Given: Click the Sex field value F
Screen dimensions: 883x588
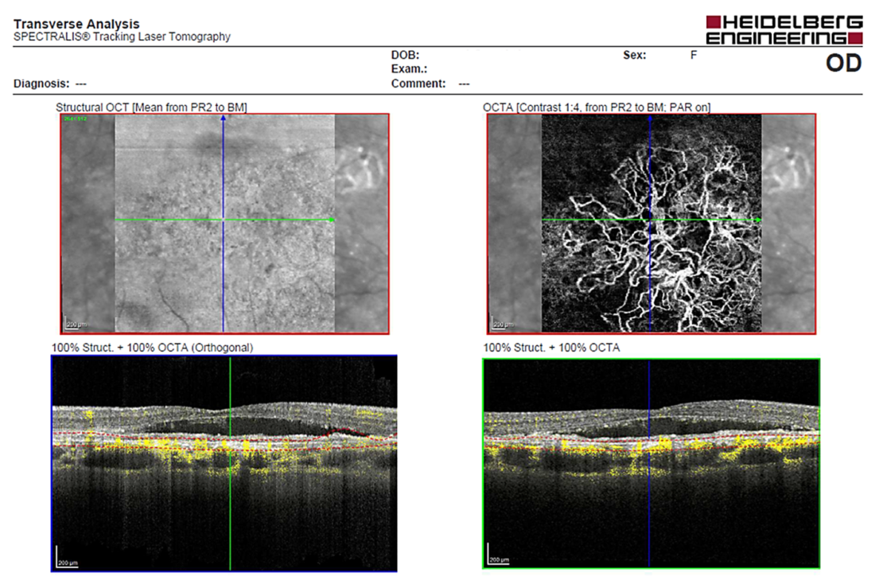Looking at the screenshot, I should [x=693, y=56].
